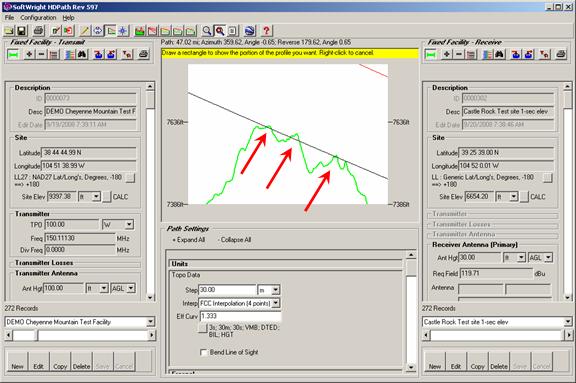576x383 pixels.
Task: Open the Configuration menu
Action: tap(38, 18)
